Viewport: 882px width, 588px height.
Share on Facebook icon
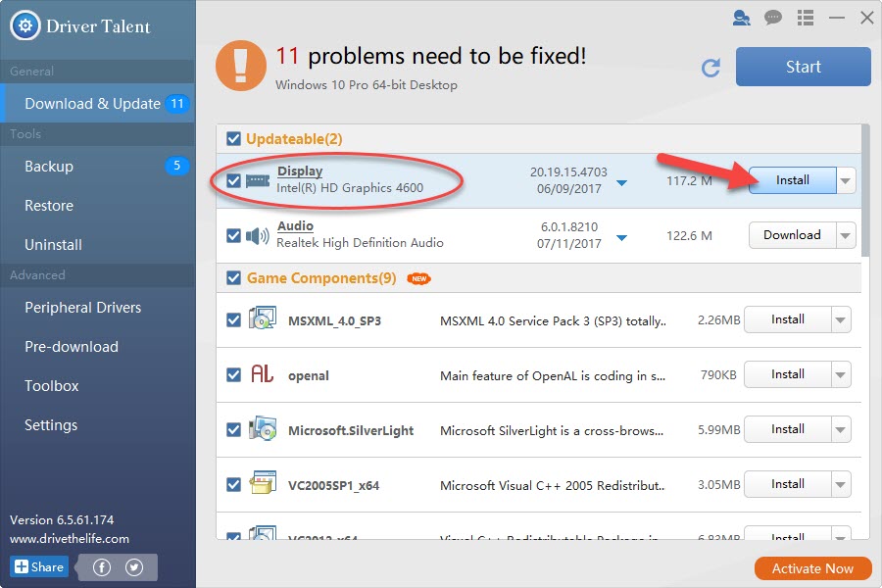(102, 567)
